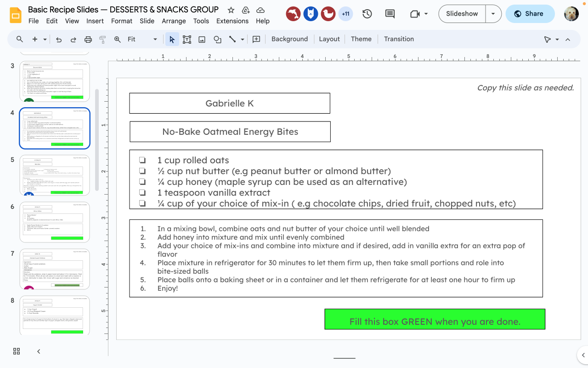Image resolution: width=588 pixels, height=368 pixels.
Task: Click the Zoom tool icon
Action: point(118,39)
